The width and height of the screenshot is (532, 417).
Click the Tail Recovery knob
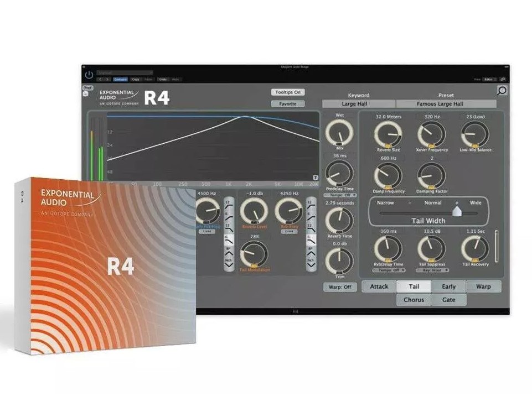(x=475, y=249)
